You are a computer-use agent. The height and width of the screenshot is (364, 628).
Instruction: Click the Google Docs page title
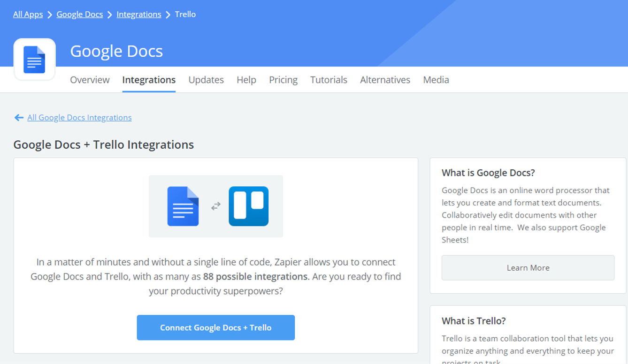click(x=116, y=51)
